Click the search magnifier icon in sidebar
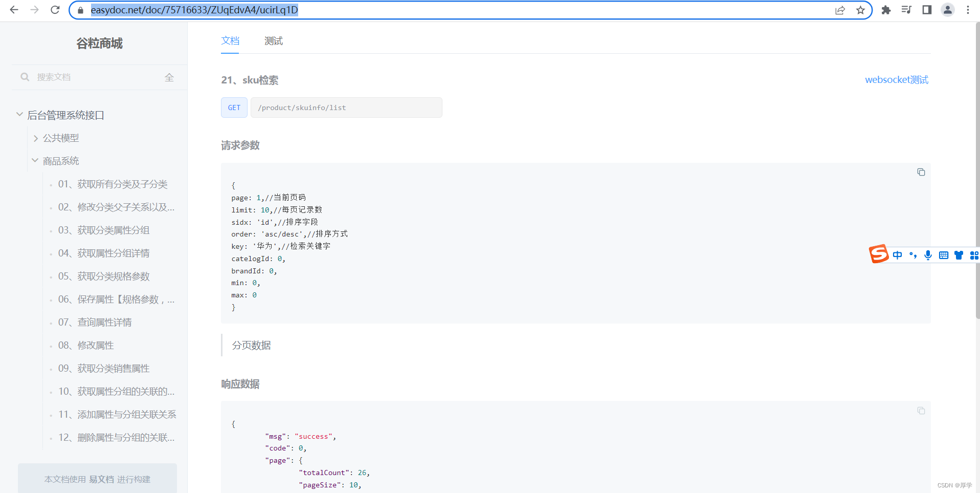 (25, 77)
